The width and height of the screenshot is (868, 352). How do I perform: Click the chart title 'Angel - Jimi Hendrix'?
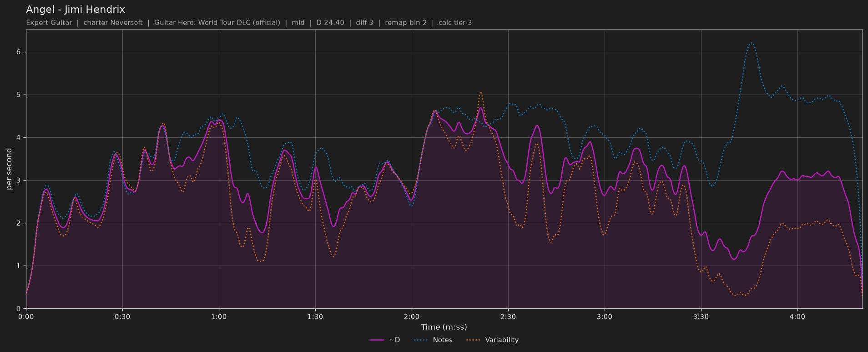point(76,9)
